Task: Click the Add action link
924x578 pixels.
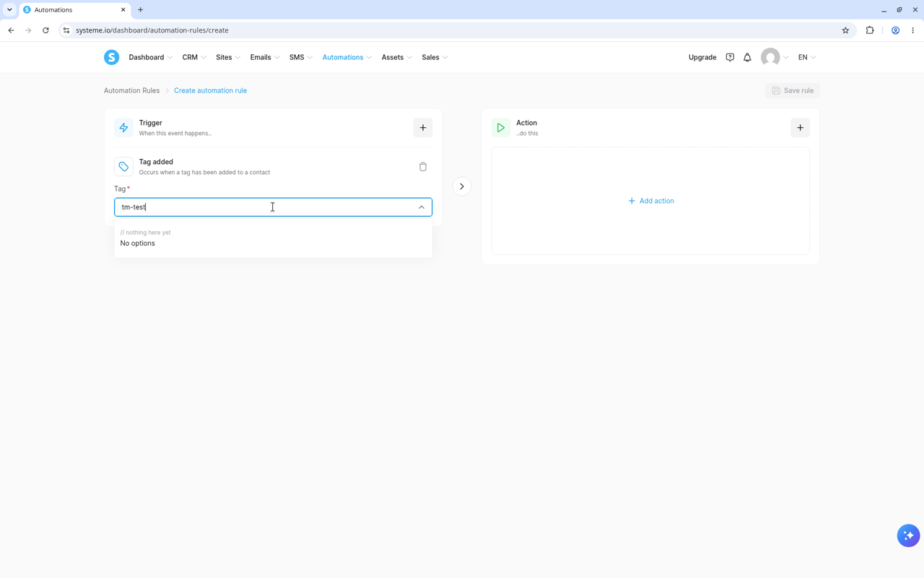Action: 650,201
